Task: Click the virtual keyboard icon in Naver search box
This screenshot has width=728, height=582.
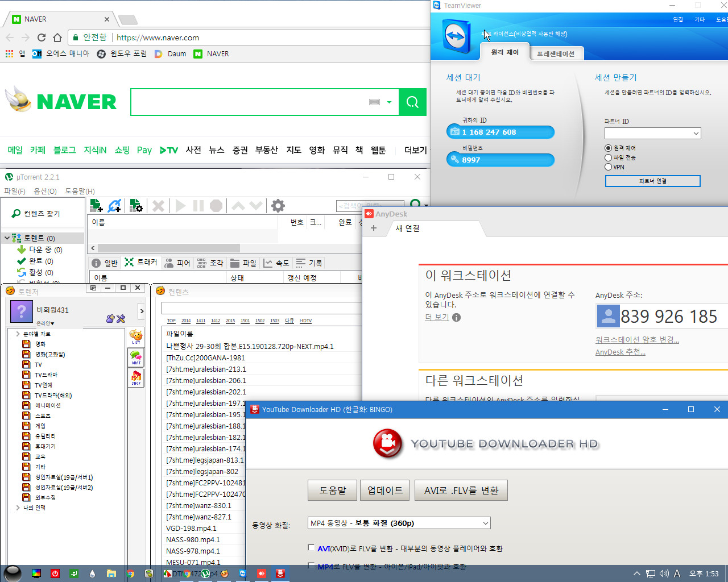Action: click(x=374, y=102)
